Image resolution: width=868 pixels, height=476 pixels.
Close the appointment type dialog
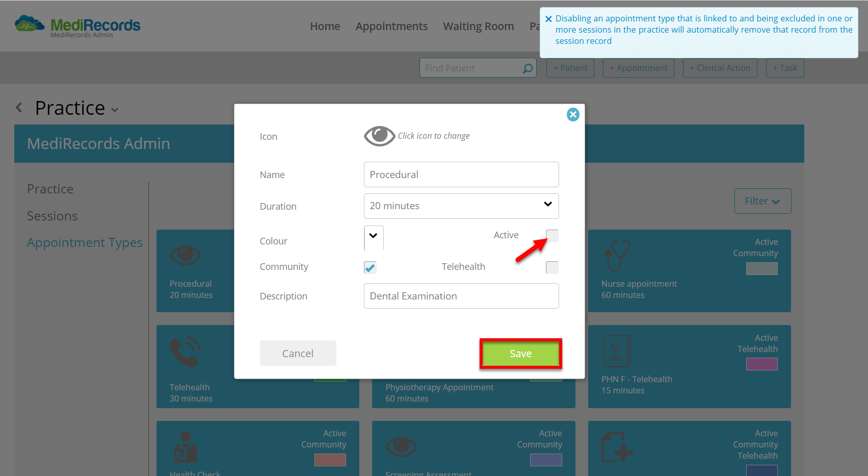coord(573,114)
